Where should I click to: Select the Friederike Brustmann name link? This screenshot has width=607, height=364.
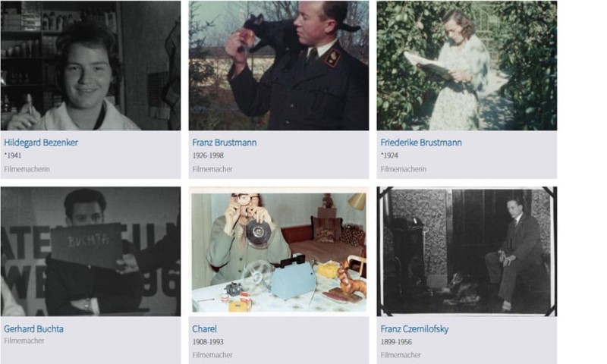421,143
